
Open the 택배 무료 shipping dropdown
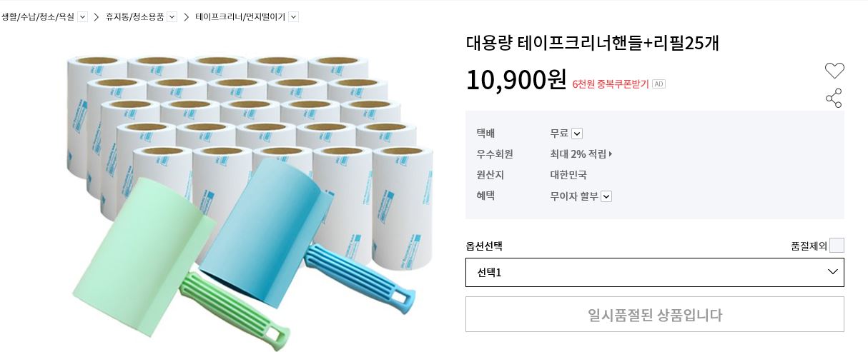(577, 134)
